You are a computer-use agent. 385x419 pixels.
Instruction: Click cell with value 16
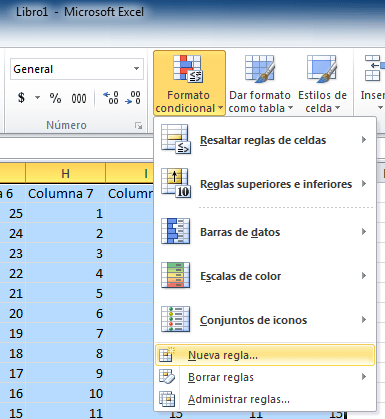13,393
